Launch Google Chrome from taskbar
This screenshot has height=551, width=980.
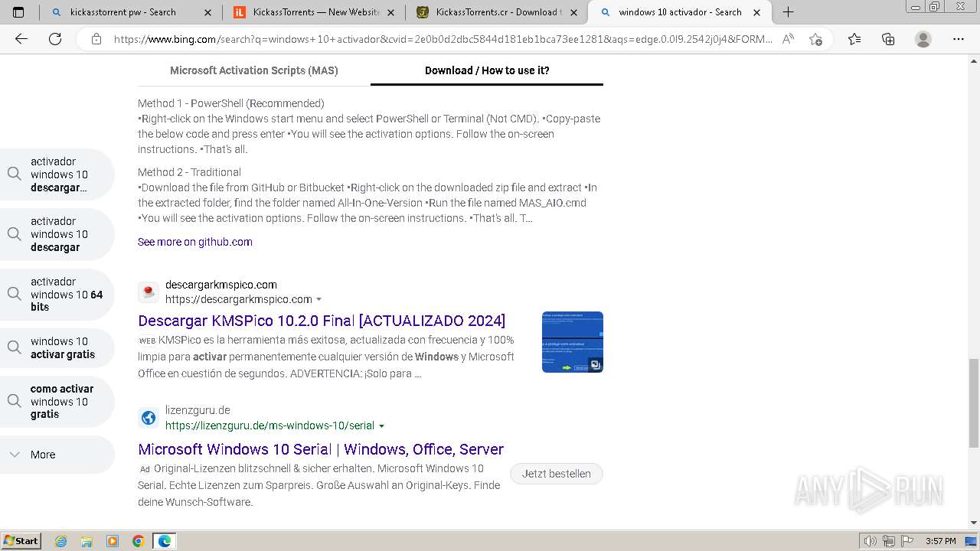tap(138, 541)
